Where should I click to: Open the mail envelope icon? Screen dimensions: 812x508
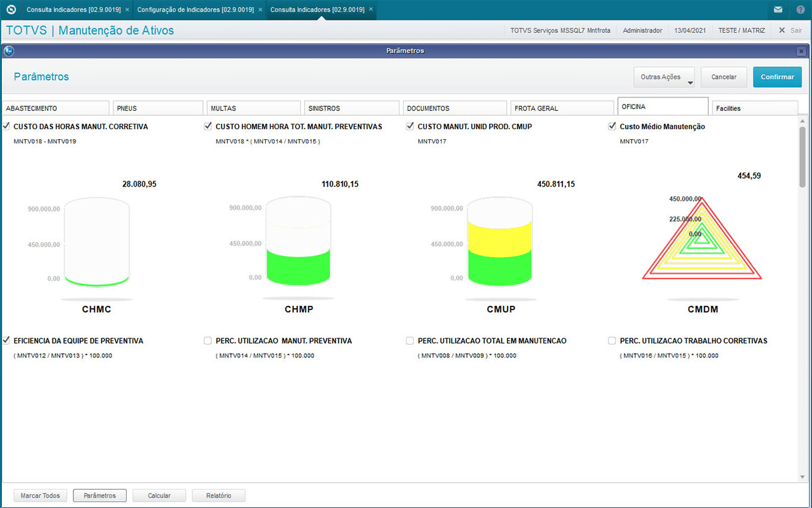[778, 10]
